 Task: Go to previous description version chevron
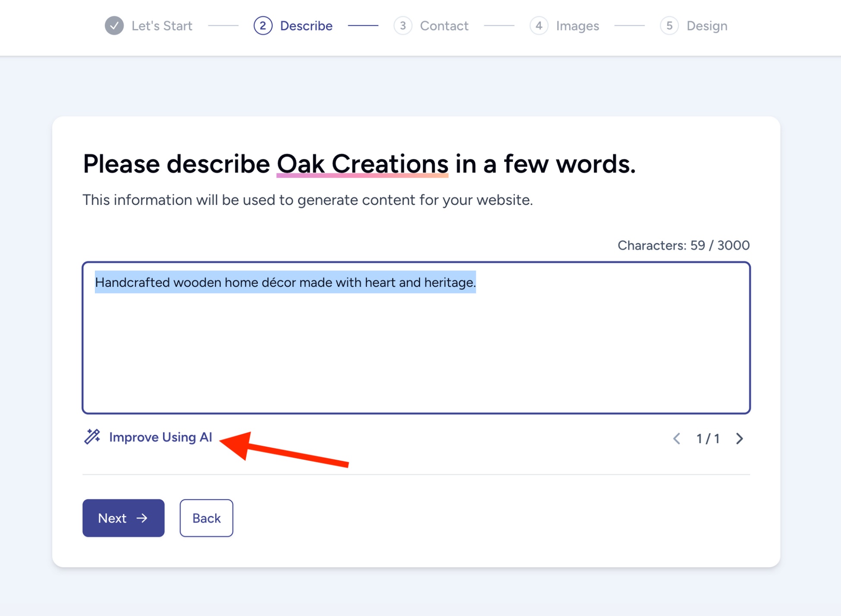pos(677,439)
